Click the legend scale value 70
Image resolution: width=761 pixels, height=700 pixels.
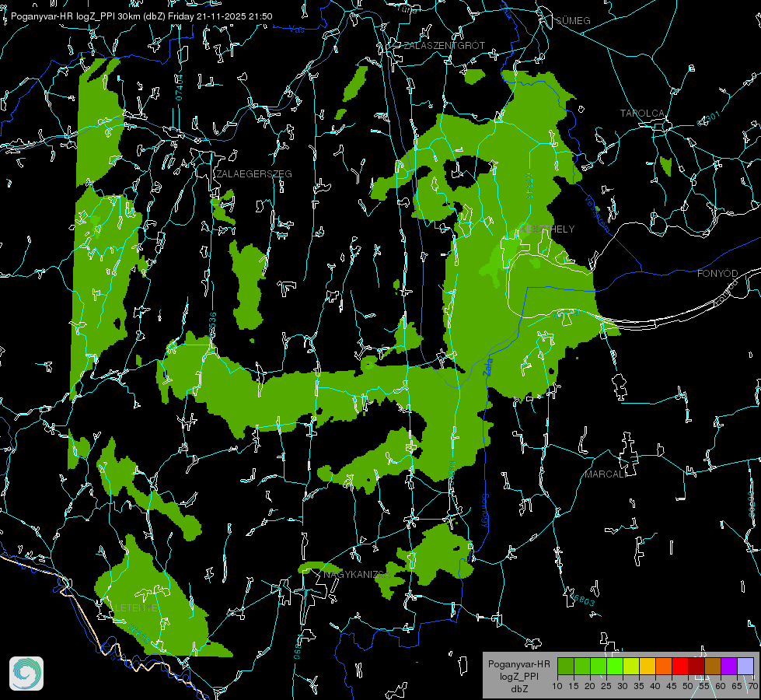click(x=753, y=687)
